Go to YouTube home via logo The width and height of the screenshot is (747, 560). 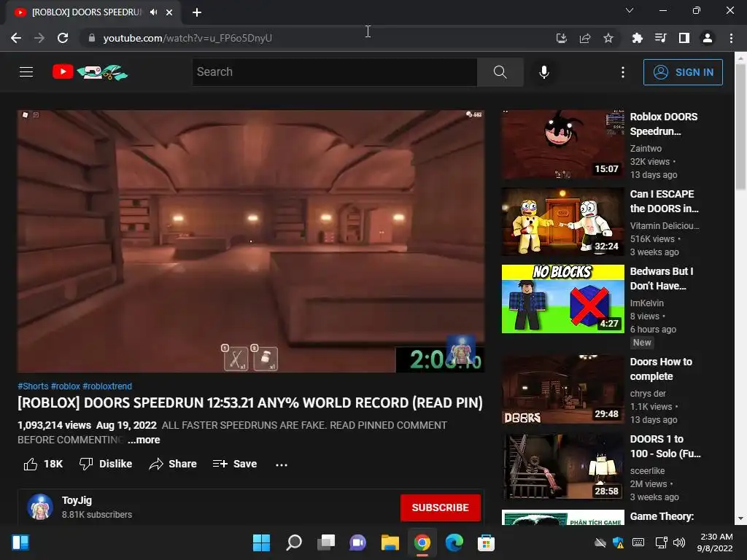[x=90, y=72]
